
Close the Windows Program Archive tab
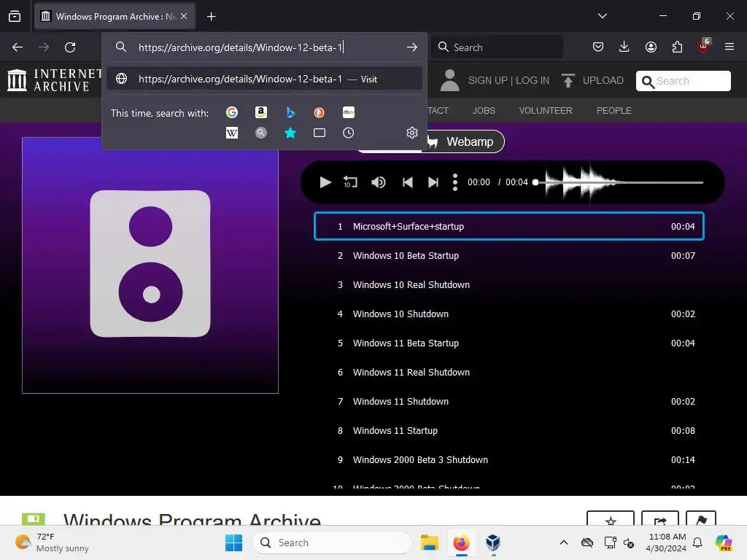[184, 16]
